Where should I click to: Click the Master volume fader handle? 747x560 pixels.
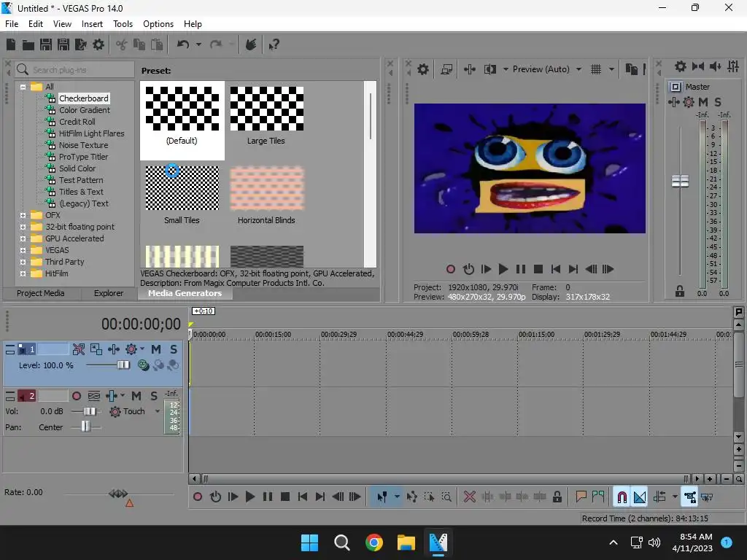tap(681, 182)
